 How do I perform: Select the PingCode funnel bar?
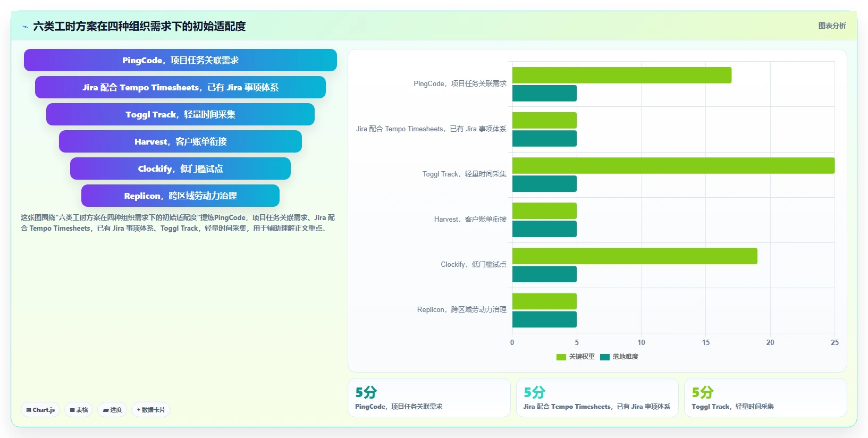tap(180, 60)
